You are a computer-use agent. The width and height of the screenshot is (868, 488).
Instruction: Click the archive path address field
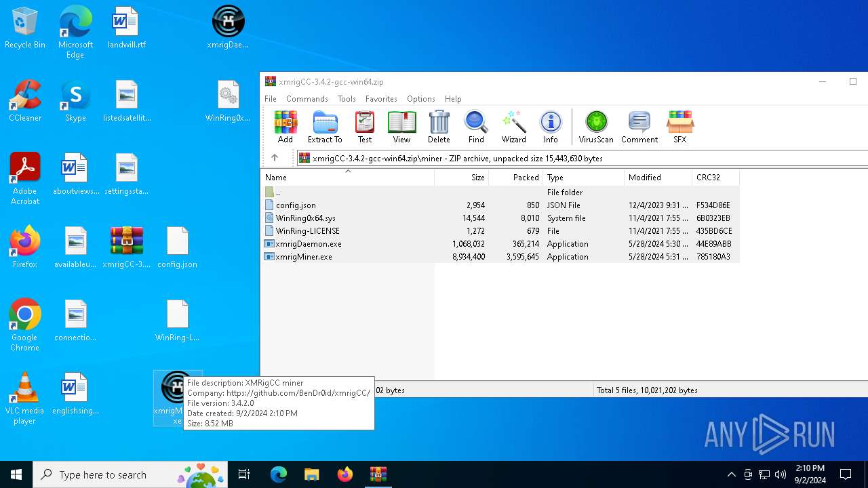pyautogui.click(x=583, y=158)
